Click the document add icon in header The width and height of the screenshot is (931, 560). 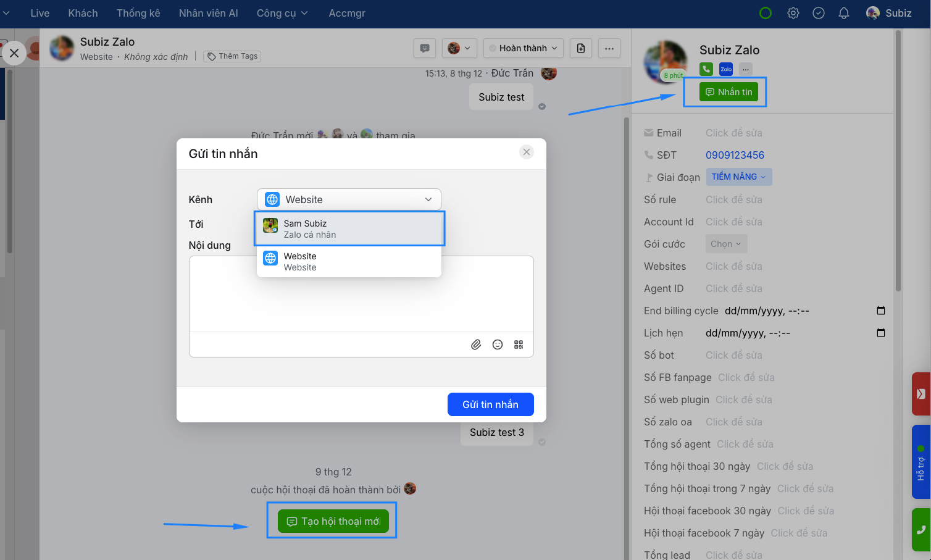pos(581,48)
